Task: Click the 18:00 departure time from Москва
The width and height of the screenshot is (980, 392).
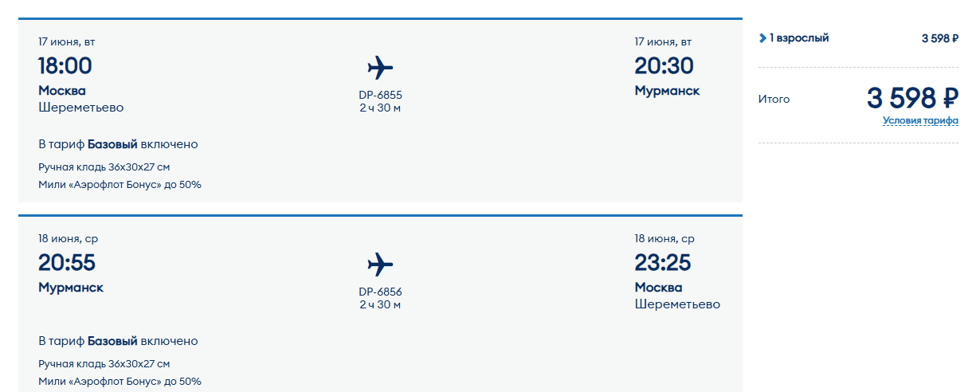Action: coord(65,65)
